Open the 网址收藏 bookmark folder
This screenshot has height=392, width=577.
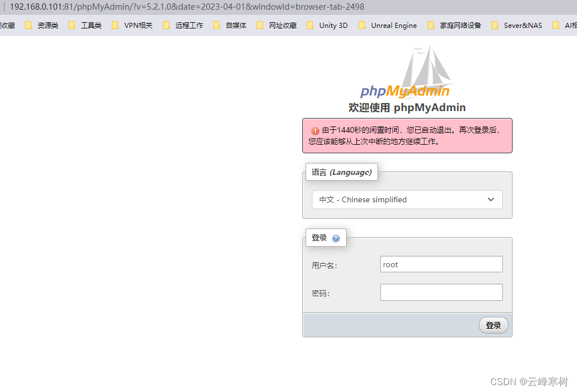coord(277,26)
